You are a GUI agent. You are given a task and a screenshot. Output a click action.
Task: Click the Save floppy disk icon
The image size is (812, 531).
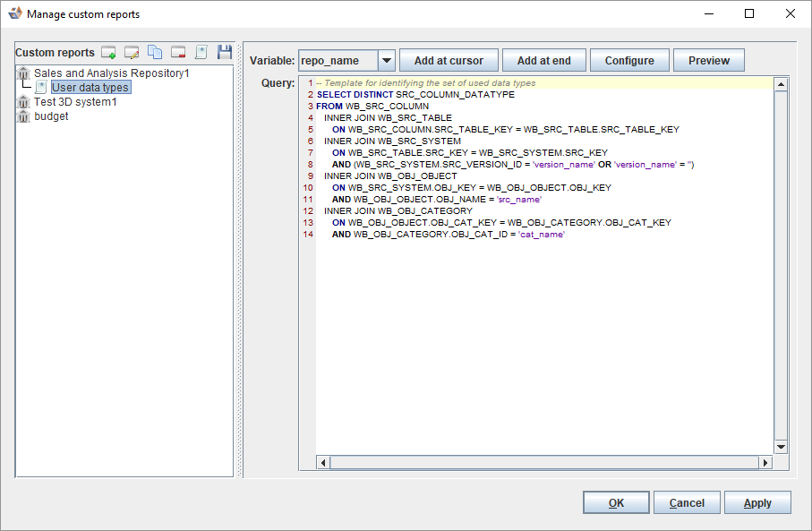pos(225,53)
